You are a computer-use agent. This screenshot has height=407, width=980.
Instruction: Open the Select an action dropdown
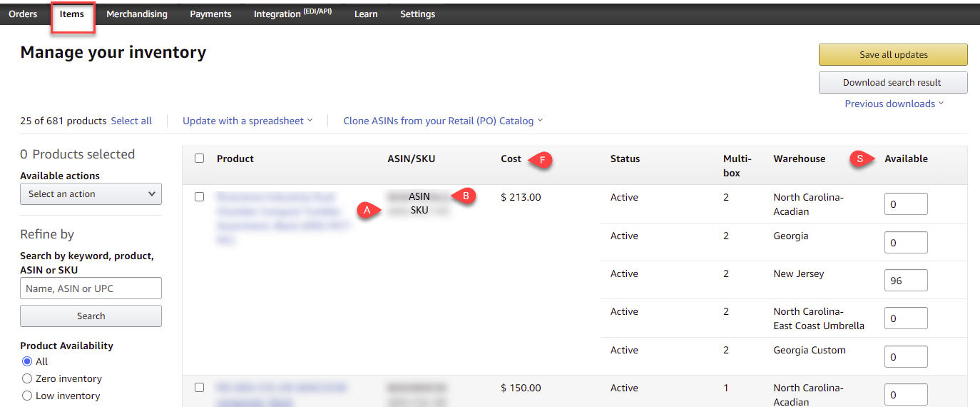click(91, 194)
